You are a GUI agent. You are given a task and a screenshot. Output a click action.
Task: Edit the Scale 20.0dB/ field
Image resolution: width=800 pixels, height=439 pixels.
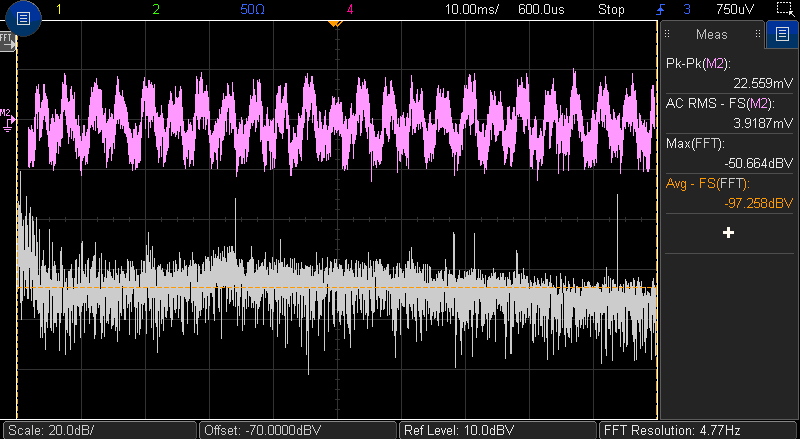click(x=99, y=430)
